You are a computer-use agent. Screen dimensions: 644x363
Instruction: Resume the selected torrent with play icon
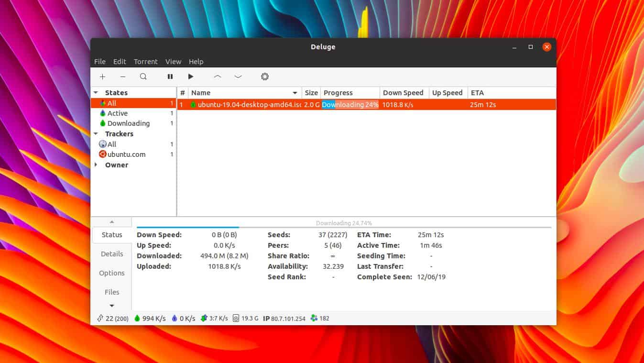[191, 77]
